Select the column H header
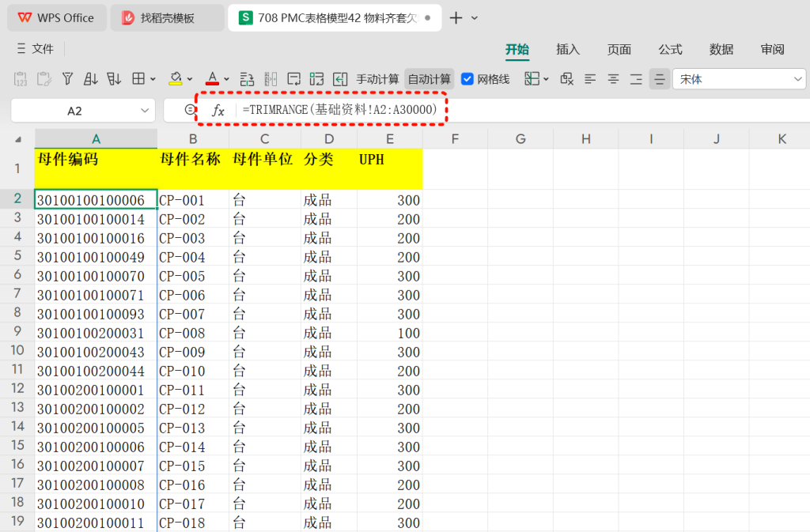Screen dimensions: 810x532 (x=586, y=139)
